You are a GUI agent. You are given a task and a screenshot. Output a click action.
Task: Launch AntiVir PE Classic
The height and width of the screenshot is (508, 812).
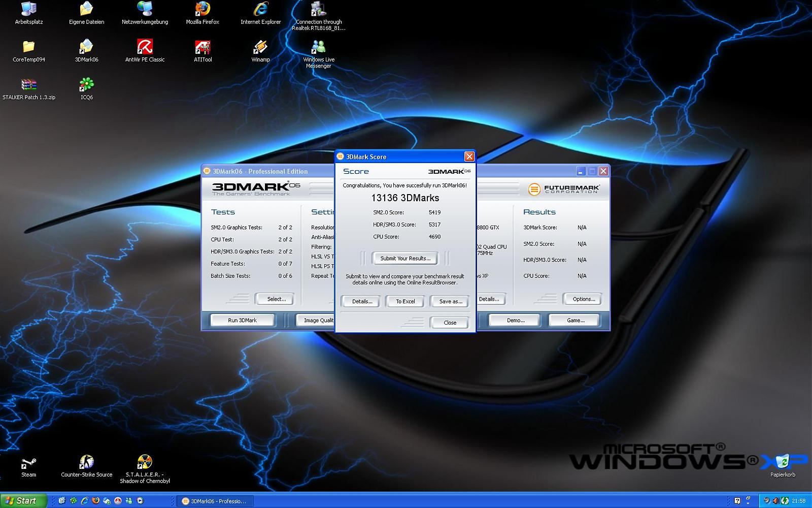145,51
